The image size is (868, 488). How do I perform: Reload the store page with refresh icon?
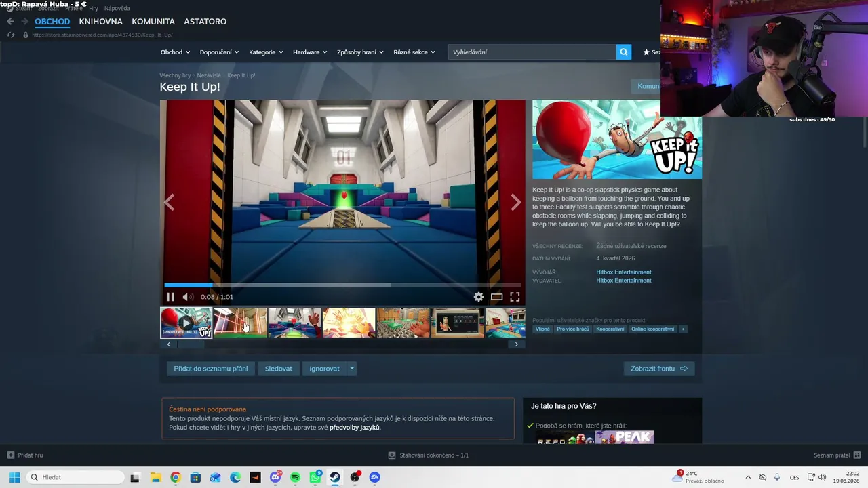10,35
